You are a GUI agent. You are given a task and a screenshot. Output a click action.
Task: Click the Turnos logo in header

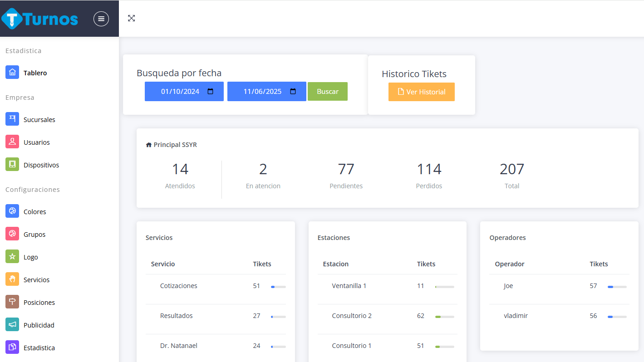point(40,19)
